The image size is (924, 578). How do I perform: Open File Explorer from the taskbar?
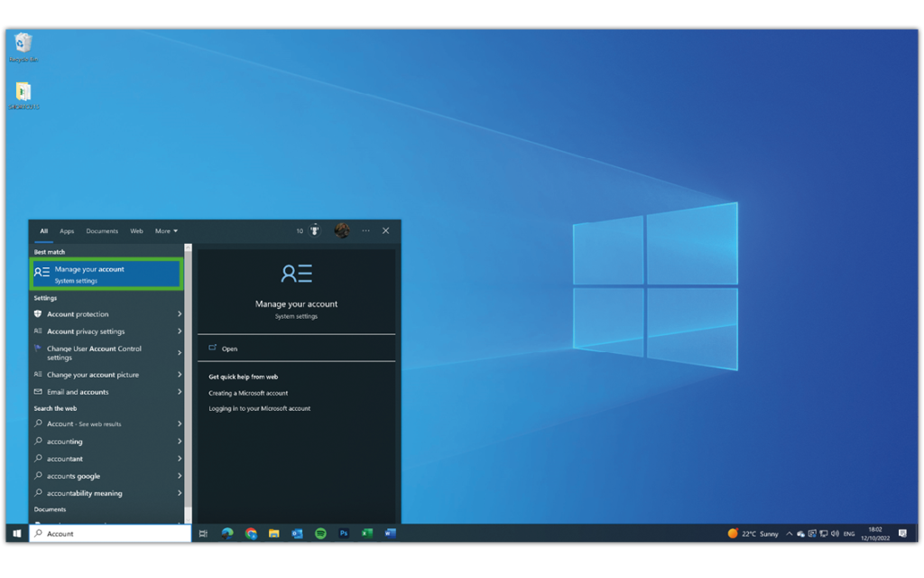coord(273,534)
